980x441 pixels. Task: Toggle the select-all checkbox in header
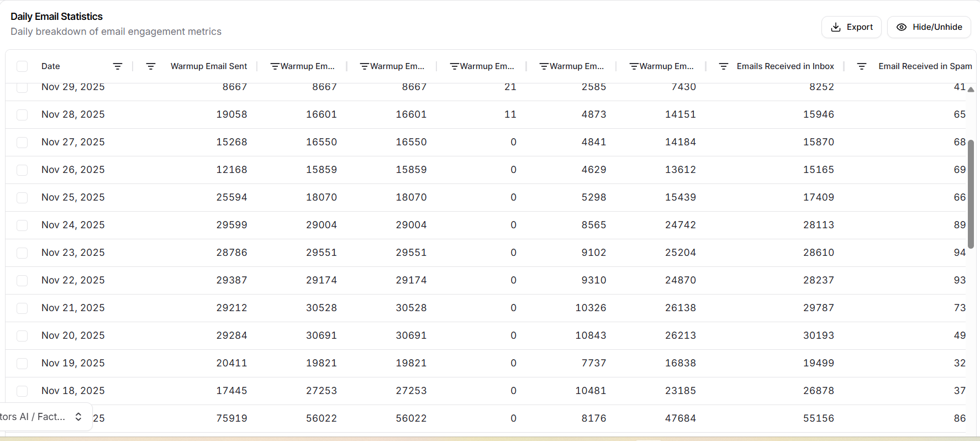(22, 66)
